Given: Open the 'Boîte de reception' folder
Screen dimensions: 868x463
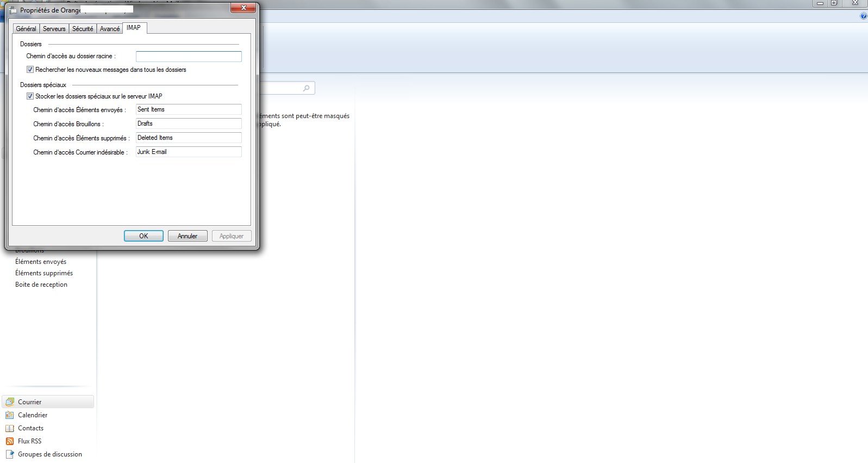Looking at the screenshot, I should (41, 285).
